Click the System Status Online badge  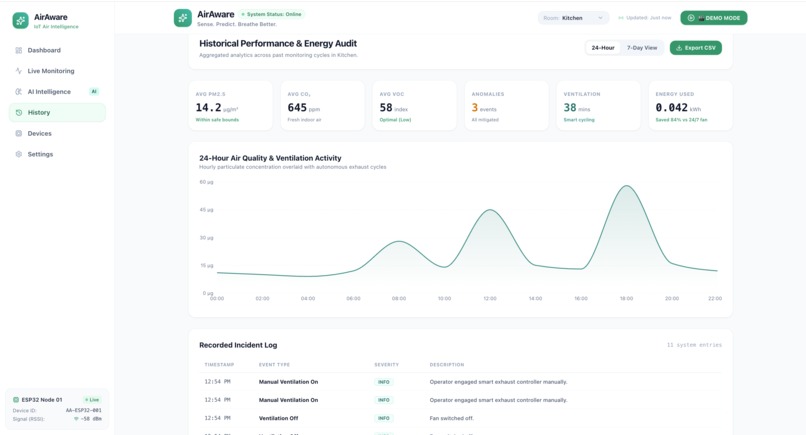click(271, 14)
